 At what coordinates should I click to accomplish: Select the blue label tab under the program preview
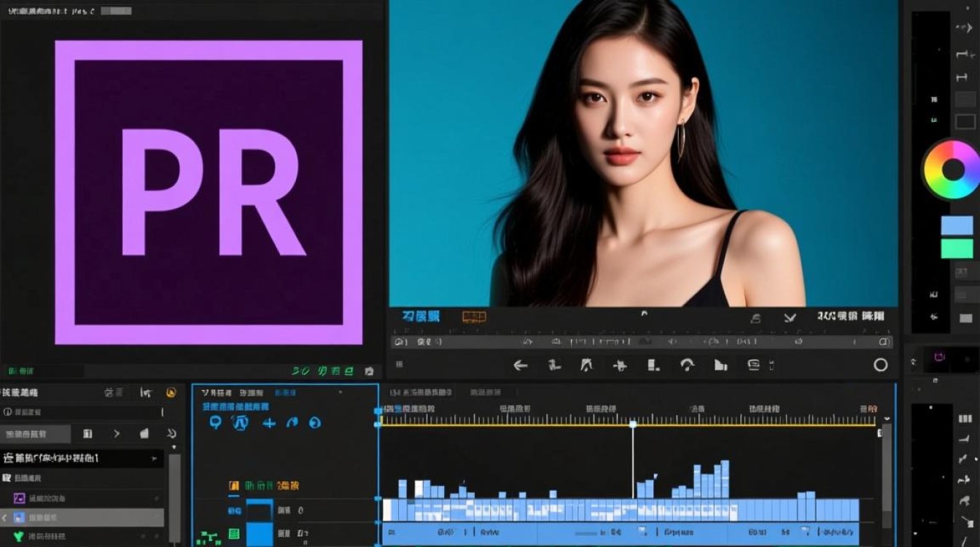(421, 317)
